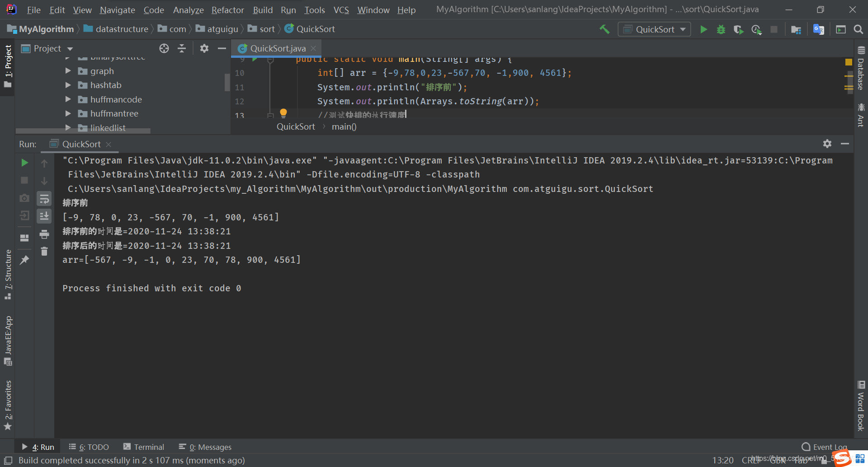Viewport: 868px width, 467px height.
Task: Collapse all in the Project panel
Action: coord(182,48)
